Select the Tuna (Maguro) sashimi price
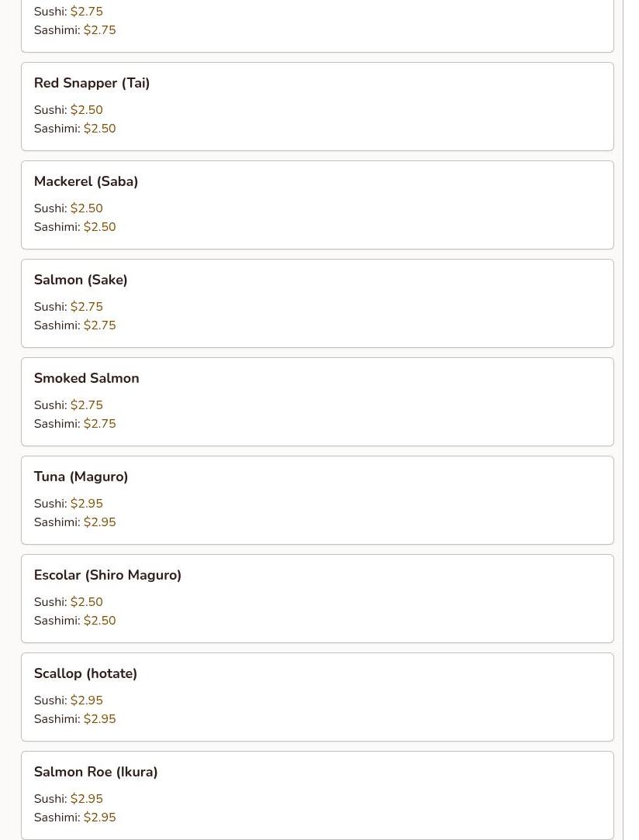 99,522
